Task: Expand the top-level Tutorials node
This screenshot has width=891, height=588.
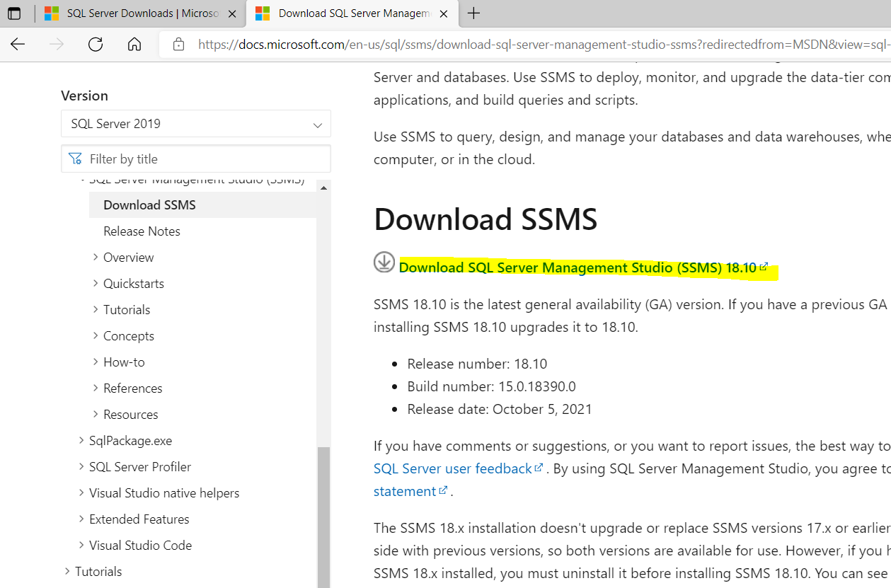Action: point(67,572)
